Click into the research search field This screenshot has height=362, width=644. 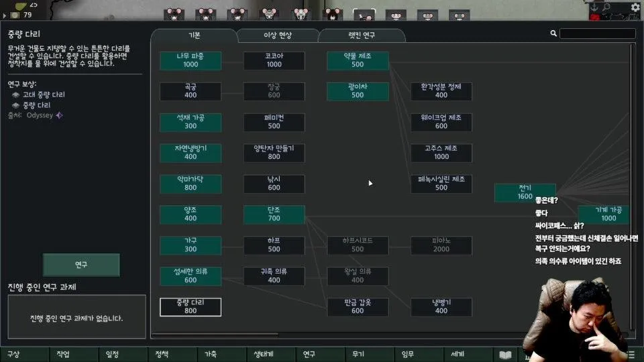pyautogui.click(x=598, y=34)
